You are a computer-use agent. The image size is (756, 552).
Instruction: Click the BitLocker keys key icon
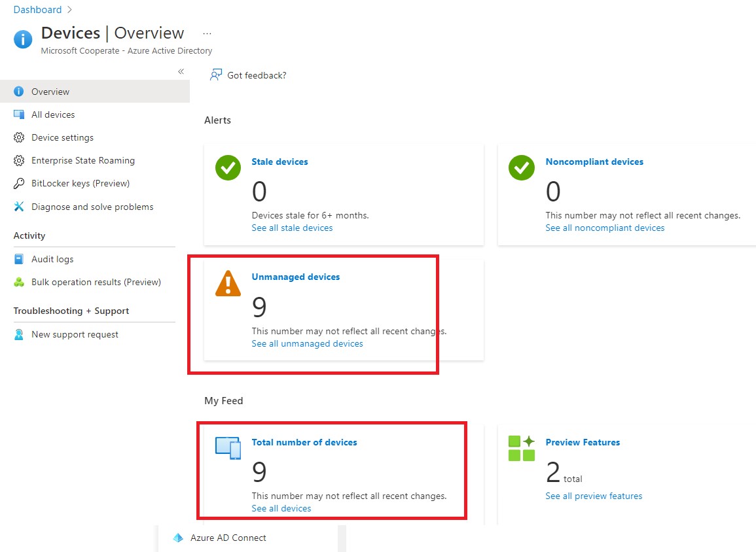pos(19,183)
